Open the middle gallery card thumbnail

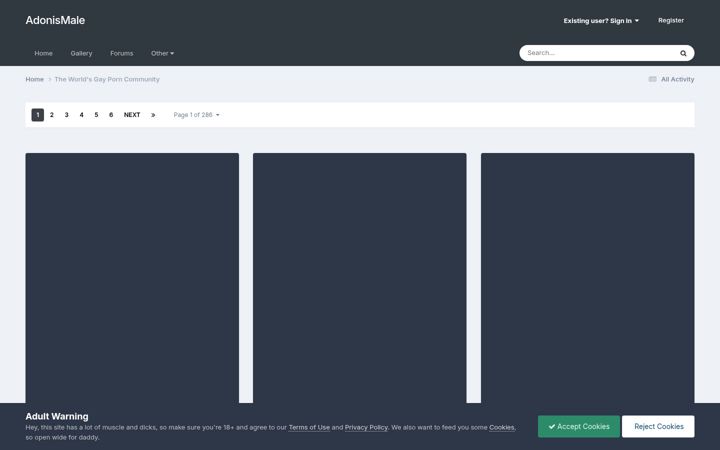(x=360, y=278)
